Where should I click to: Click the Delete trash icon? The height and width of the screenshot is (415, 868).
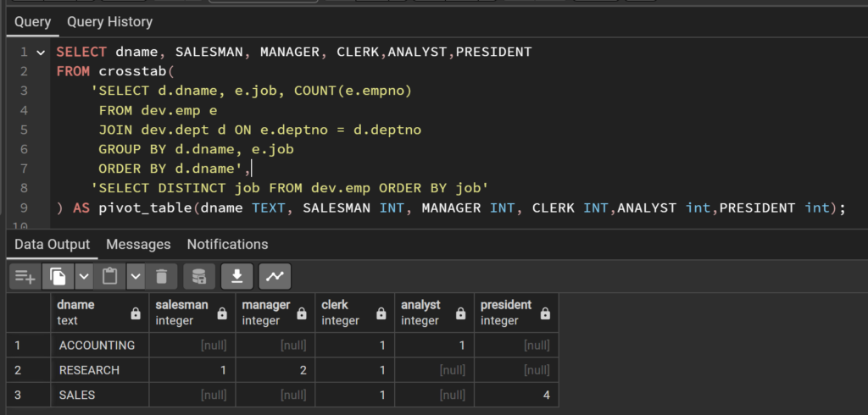pyautogui.click(x=161, y=276)
